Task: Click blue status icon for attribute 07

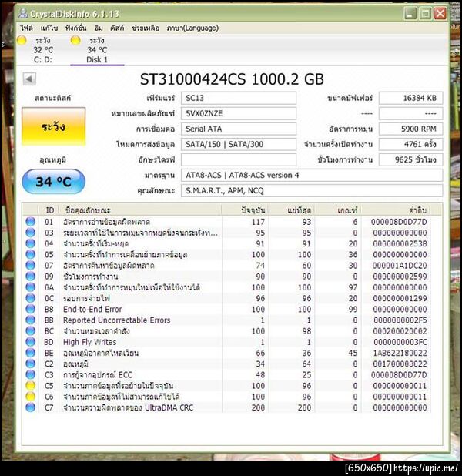Action: [x=30, y=265]
